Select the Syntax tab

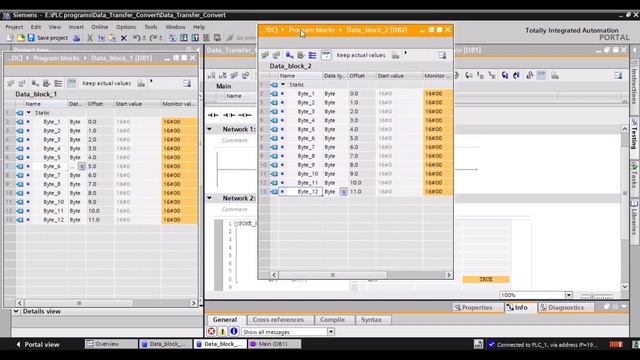pyautogui.click(x=371, y=320)
